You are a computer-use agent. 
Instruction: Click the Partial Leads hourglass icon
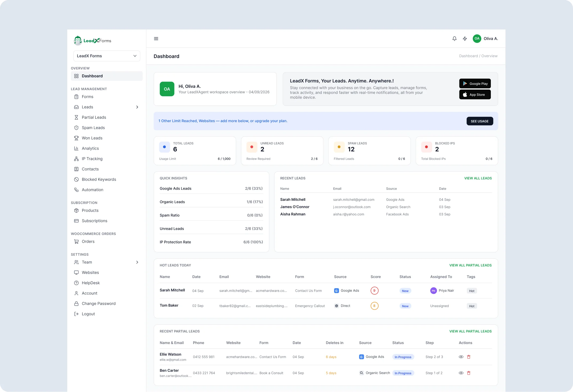(x=76, y=117)
